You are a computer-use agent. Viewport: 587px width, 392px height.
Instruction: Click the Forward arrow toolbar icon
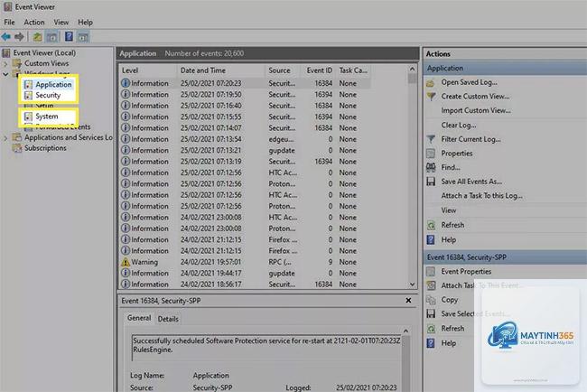coord(19,37)
